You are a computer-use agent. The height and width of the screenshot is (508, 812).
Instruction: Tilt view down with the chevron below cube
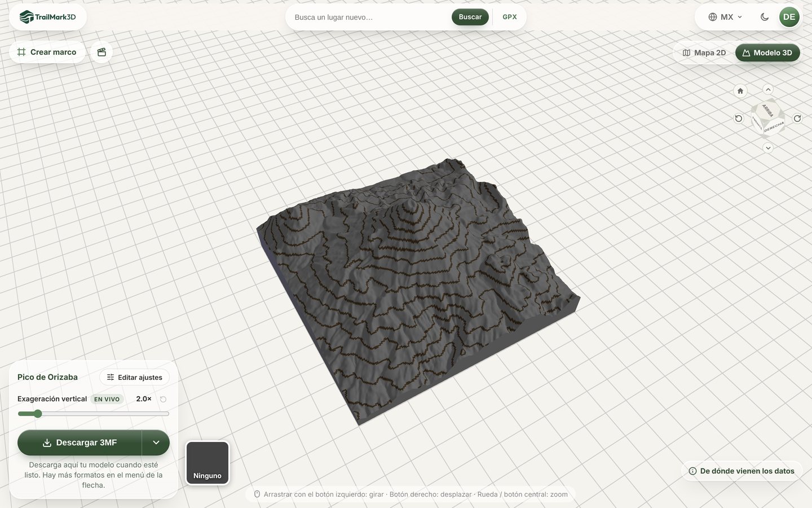pyautogui.click(x=768, y=148)
